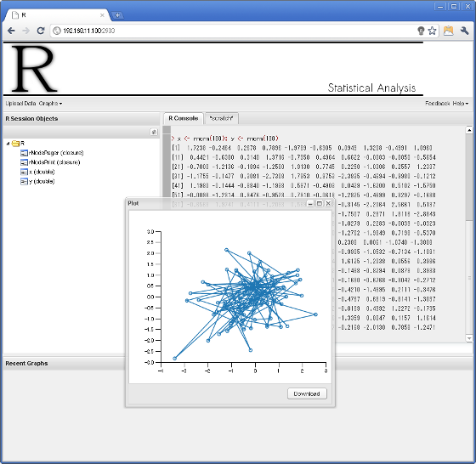This screenshot has width=476, height=464.
Task: Click the Feedback link
Action: [x=437, y=104]
